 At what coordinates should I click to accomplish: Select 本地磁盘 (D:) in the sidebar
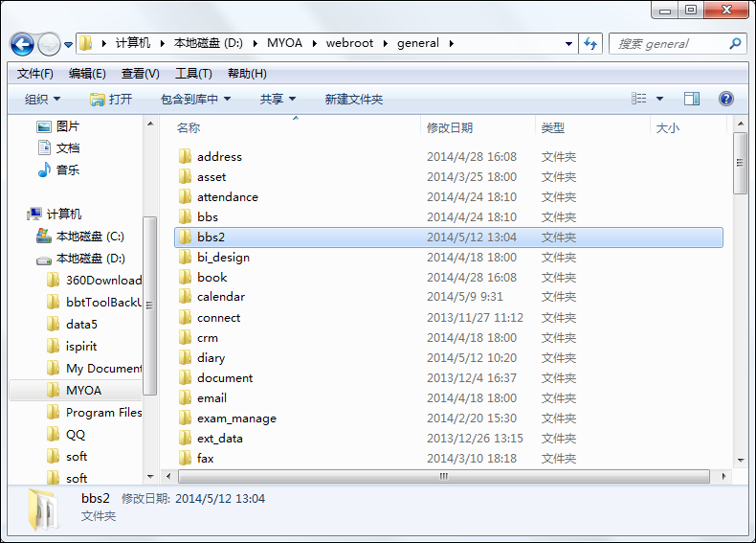click(x=80, y=259)
